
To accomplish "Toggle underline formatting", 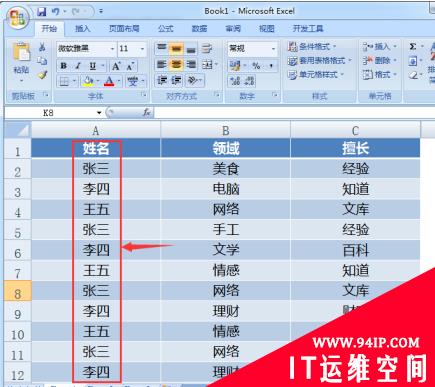I will (x=93, y=66).
